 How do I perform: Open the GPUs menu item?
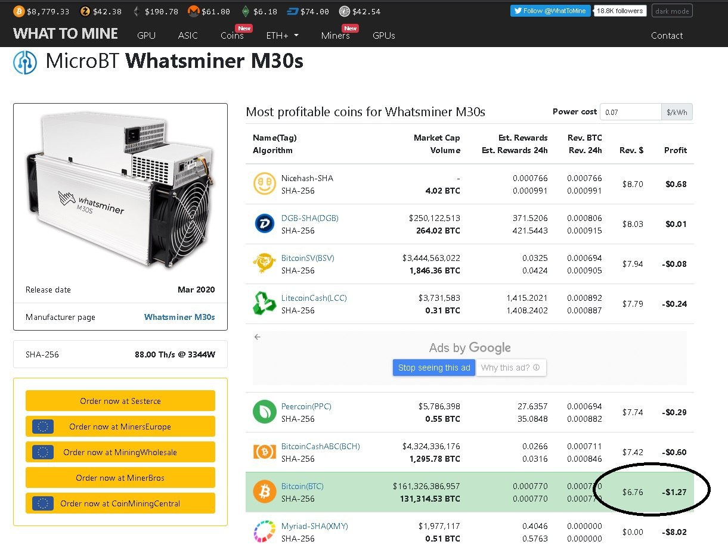(384, 35)
